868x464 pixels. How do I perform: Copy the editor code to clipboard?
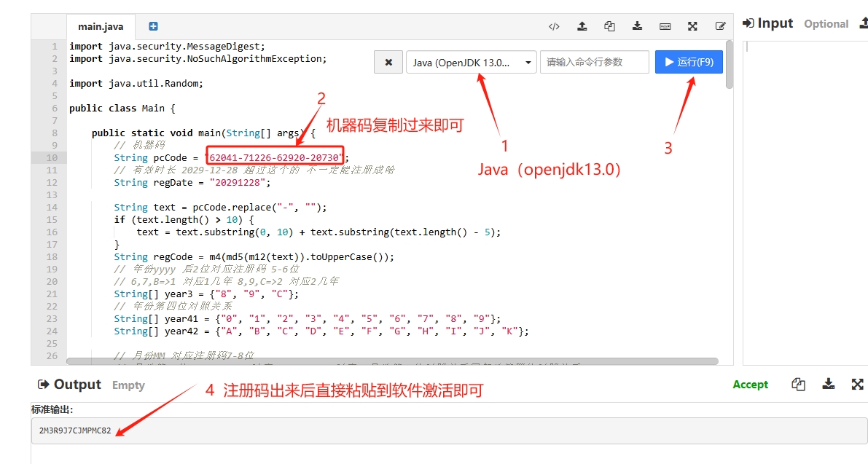coord(609,26)
